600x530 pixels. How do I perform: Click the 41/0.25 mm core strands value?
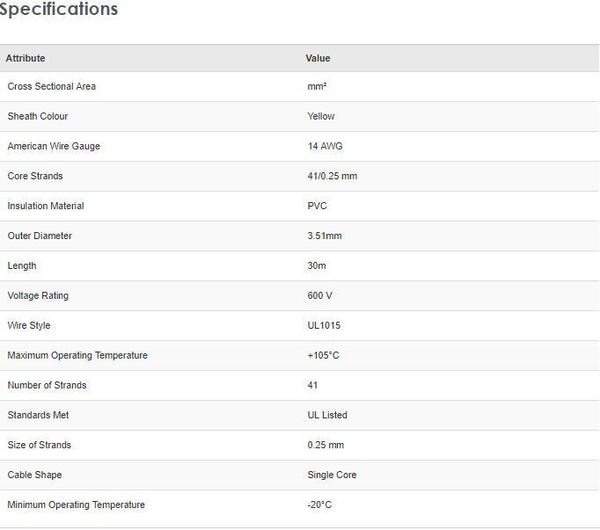[332, 176]
